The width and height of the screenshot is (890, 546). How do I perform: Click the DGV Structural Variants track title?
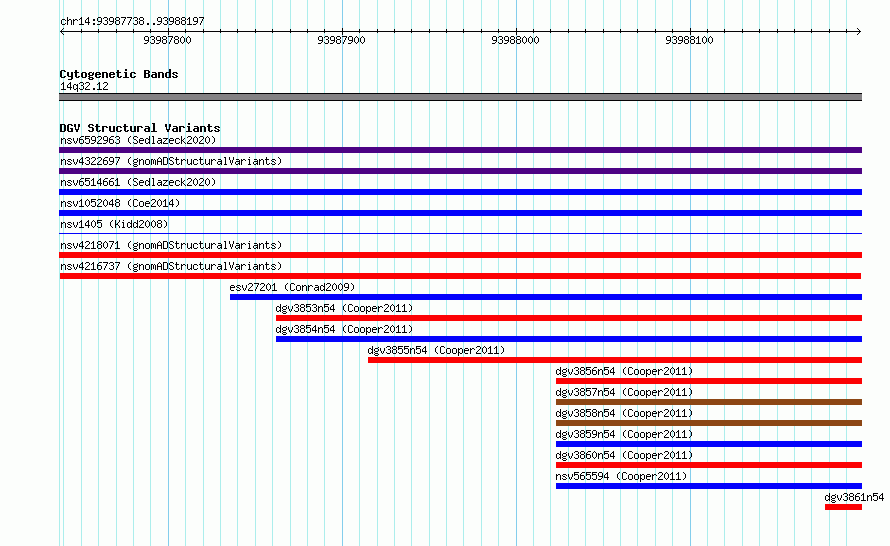pyautogui.click(x=140, y=128)
